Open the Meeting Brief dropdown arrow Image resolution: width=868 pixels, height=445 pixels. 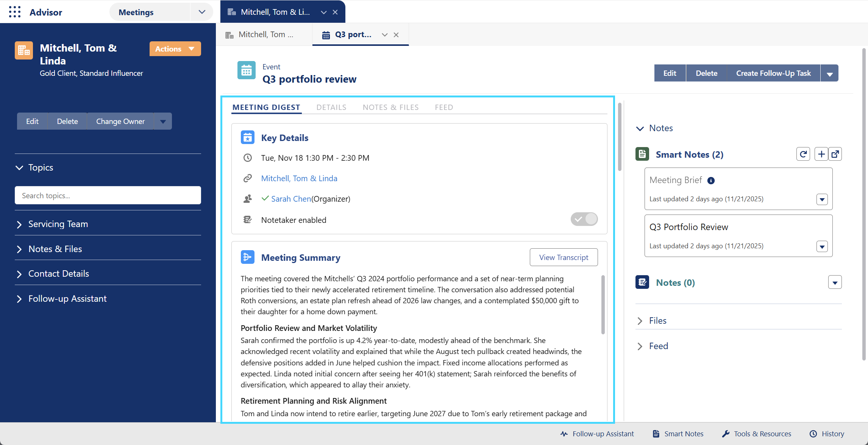pyautogui.click(x=821, y=199)
